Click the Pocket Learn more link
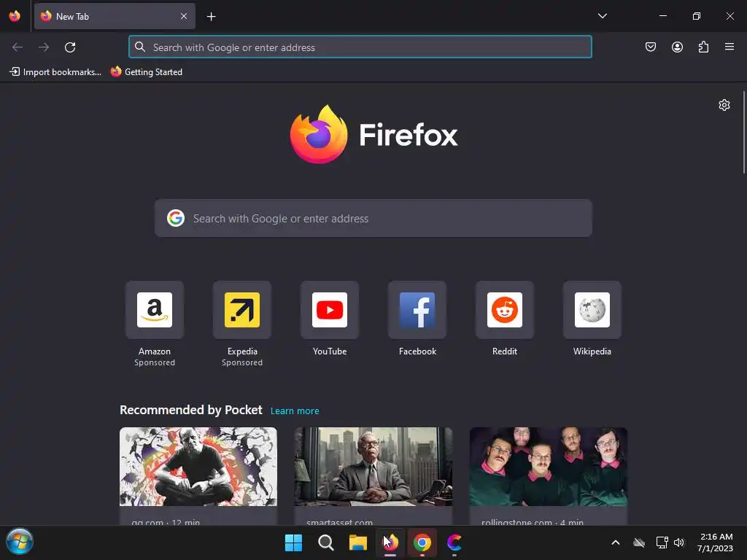The height and width of the screenshot is (560, 747). pyautogui.click(x=295, y=411)
